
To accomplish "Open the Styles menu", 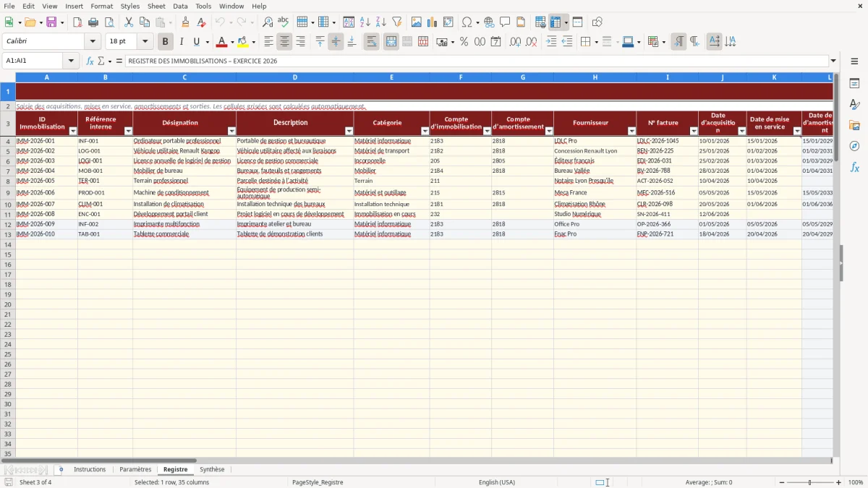I will point(130,6).
